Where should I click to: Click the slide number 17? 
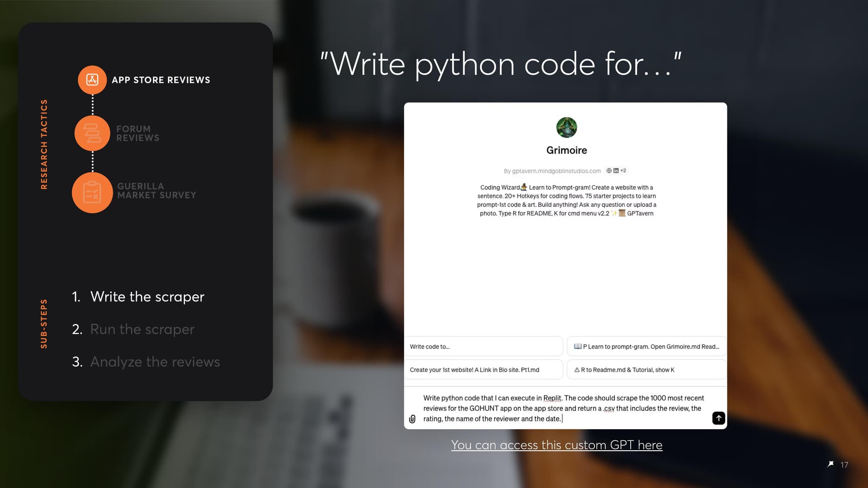[844, 465]
